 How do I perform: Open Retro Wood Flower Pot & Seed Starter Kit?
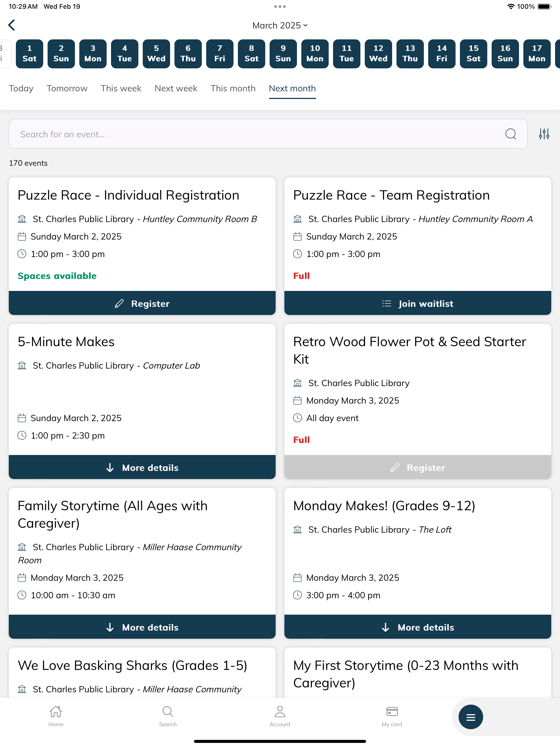410,351
